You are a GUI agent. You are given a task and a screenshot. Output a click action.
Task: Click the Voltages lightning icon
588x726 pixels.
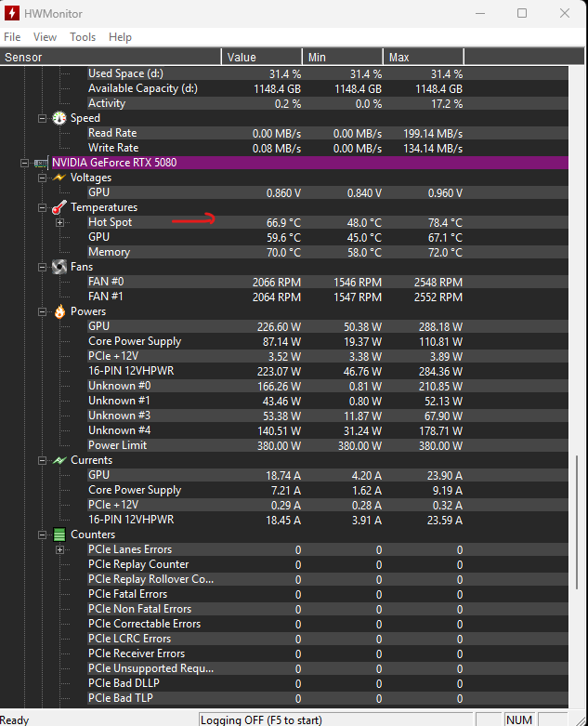tap(59, 178)
